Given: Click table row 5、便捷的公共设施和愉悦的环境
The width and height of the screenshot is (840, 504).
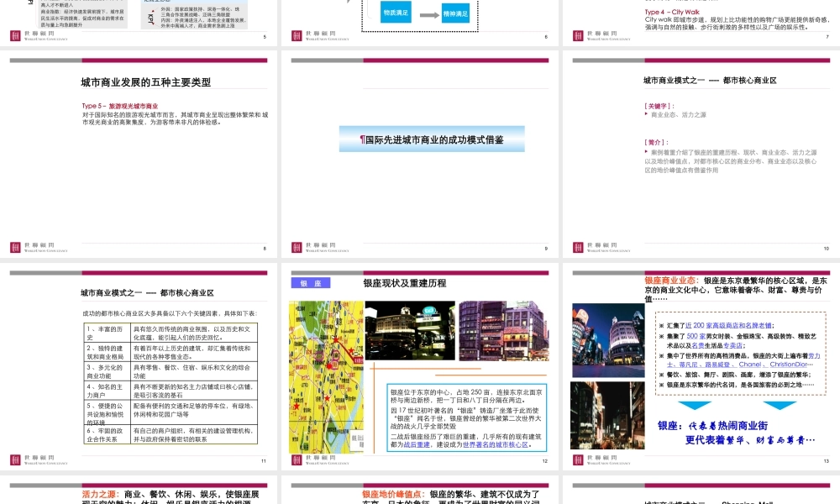Looking at the screenshot, I should [x=171, y=412].
